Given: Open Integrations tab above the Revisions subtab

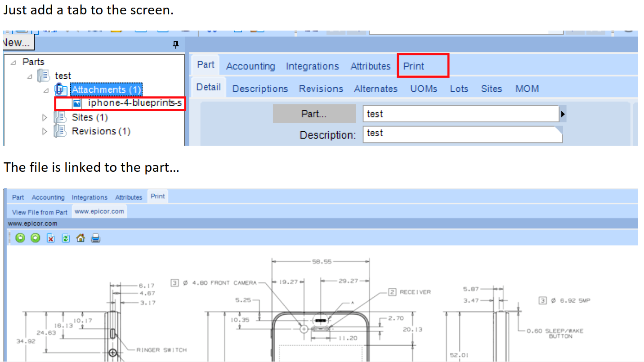Looking at the screenshot, I should 312,66.
